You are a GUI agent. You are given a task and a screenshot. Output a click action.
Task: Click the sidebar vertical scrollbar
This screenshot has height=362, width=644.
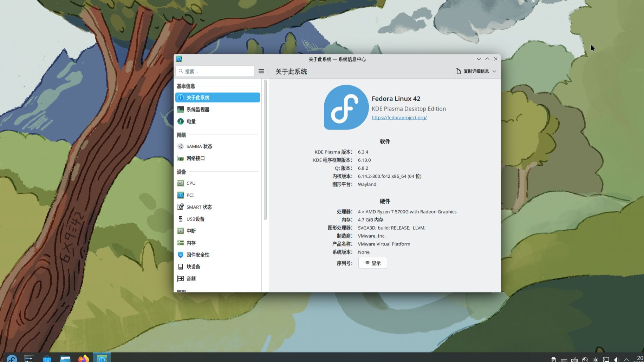(265, 150)
